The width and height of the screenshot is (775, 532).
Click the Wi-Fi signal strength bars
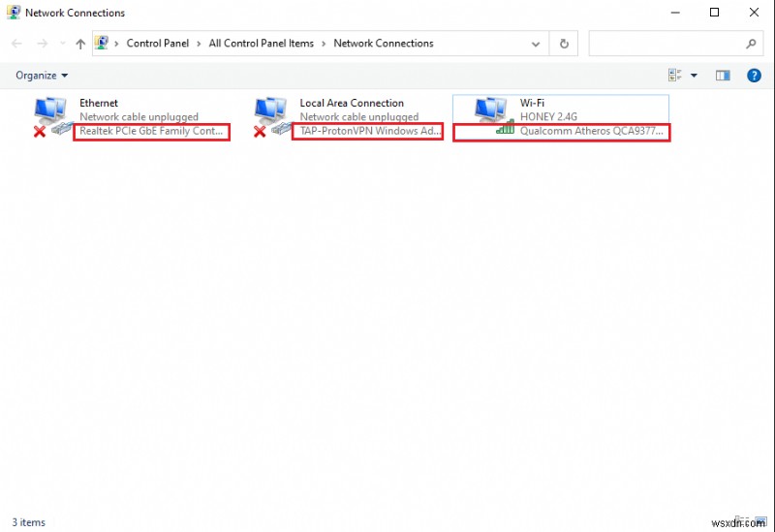[506, 128]
